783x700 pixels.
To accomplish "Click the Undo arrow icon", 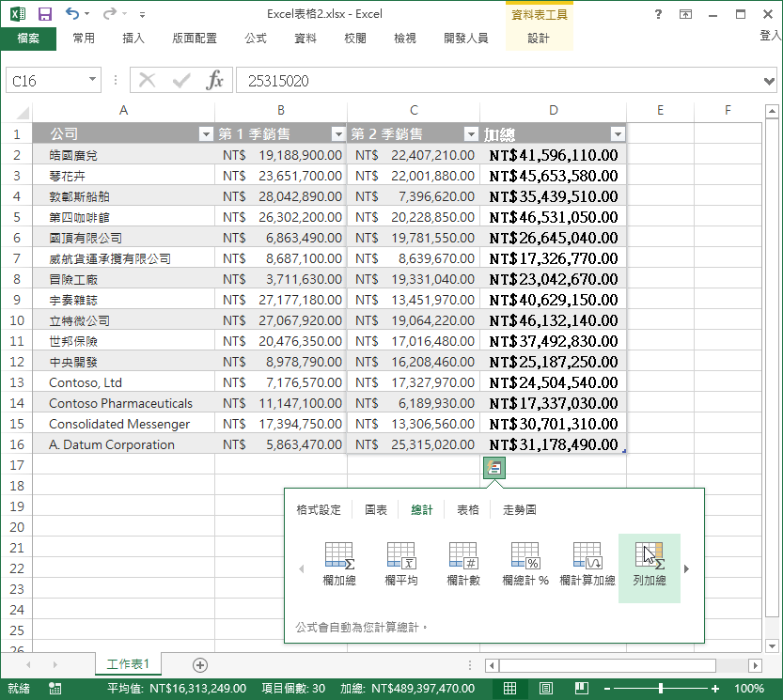I will pos(72,13).
